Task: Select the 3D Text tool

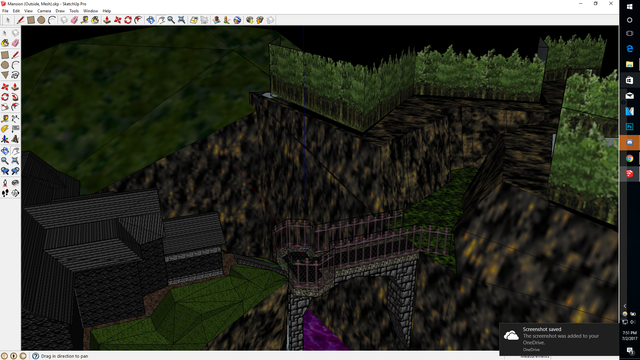Action: (x=15, y=139)
